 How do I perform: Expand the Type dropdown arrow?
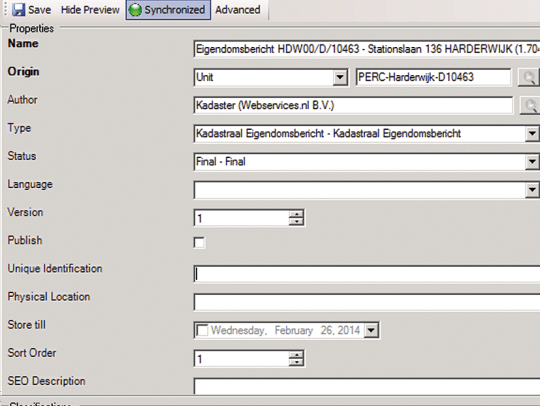pos(532,134)
